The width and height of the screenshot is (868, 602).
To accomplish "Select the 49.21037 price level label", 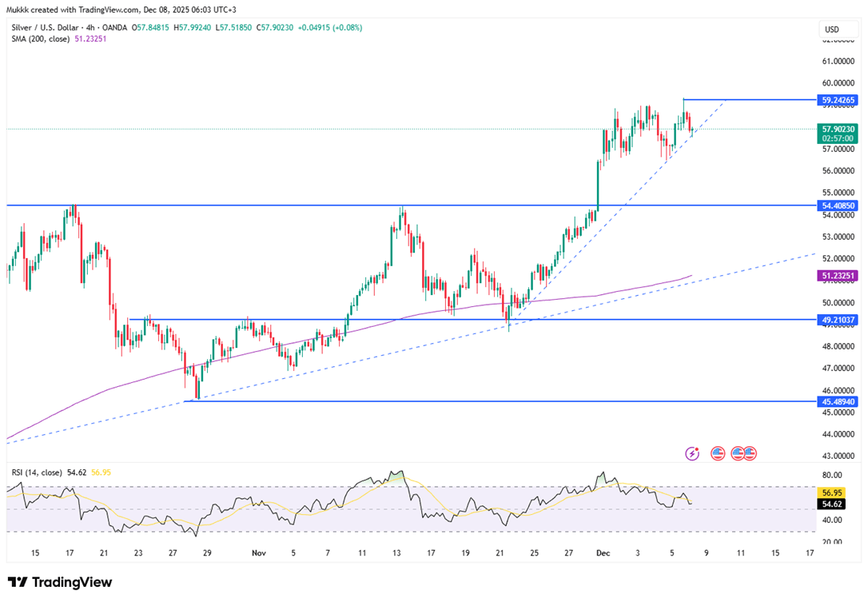I will tap(838, 320).
